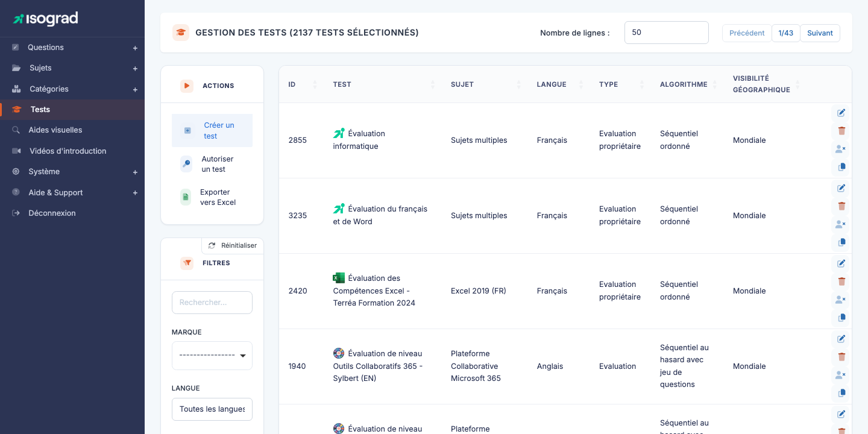This screenshot has height=434, width=868.
Task: Click Créer un test action
Action: coord(212,131)
